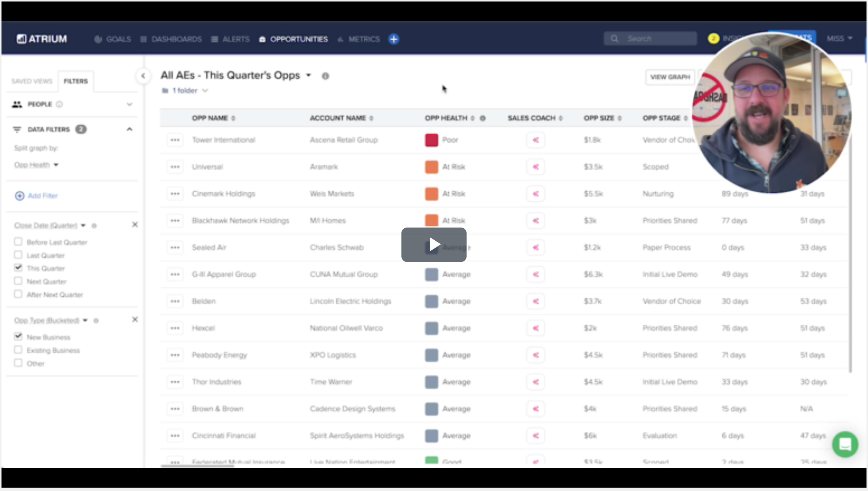Collapse the Data Filters section
Viewport: 868px width, 491px height.
coord(130,129)
